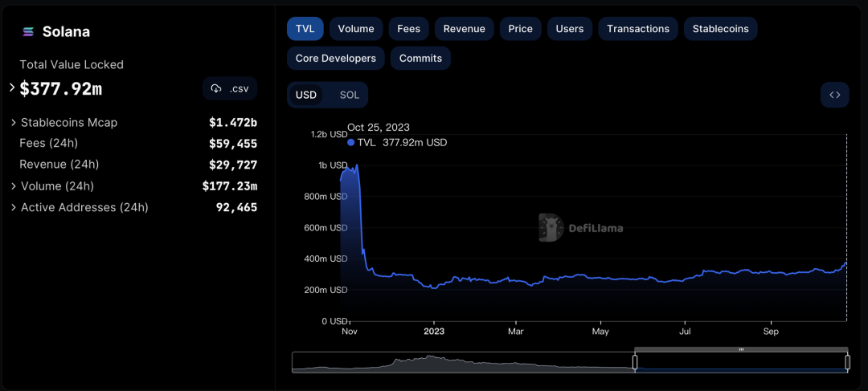868x391 pixels.
Task: Click the DefiLlama watermark logo
Action: pyautogui.click(x=550, y=227)
